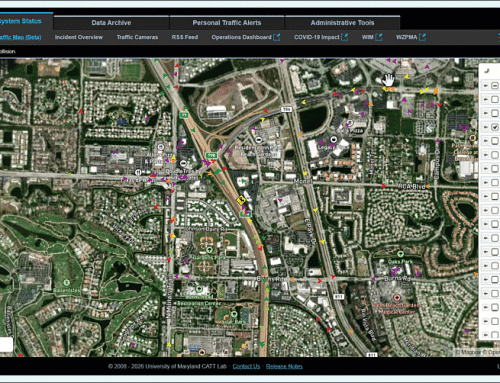Click the Legacy Place shopping icon
Screen dimensions: 500x383
333,139
